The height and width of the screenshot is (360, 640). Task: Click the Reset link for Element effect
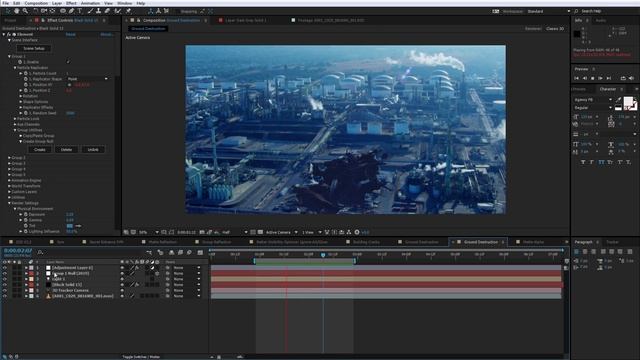71,34
